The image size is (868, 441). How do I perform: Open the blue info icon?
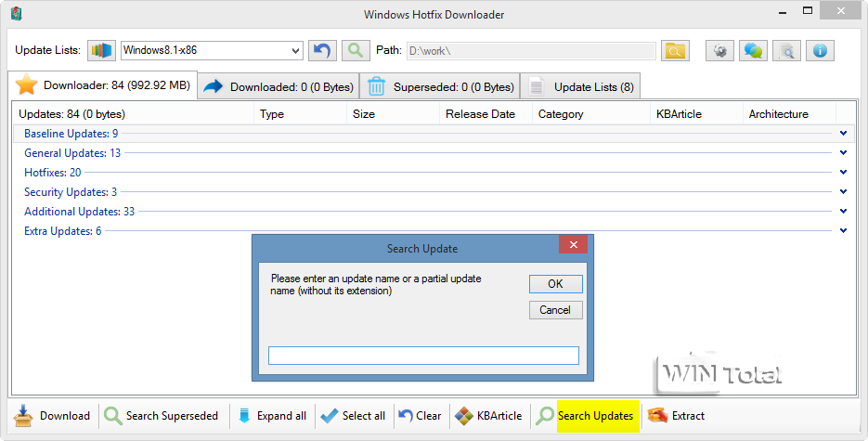[x=820, y=51]
